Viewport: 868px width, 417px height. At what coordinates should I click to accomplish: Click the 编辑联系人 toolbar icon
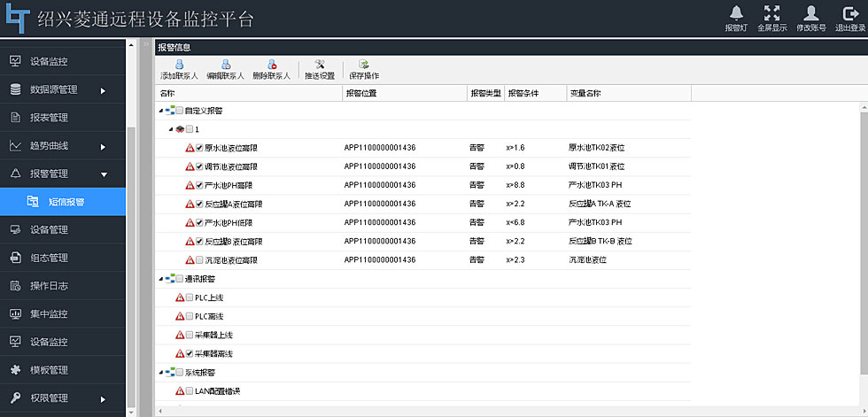[226, 65]
